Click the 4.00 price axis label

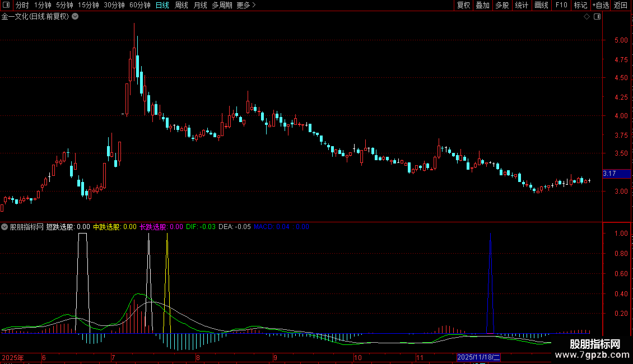pyautogui.click(x=621, y=116)
